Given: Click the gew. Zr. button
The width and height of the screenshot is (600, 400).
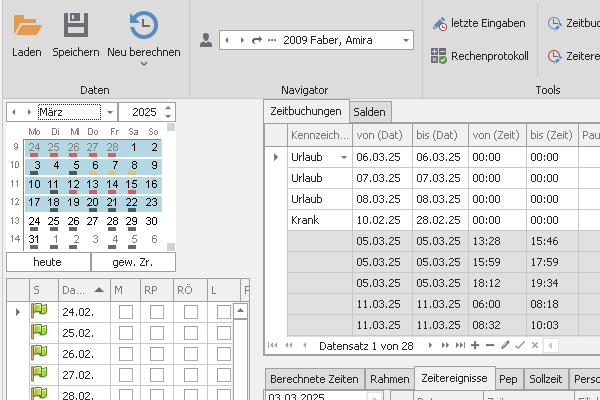Looking at the screenshot, I should (131, 262).
